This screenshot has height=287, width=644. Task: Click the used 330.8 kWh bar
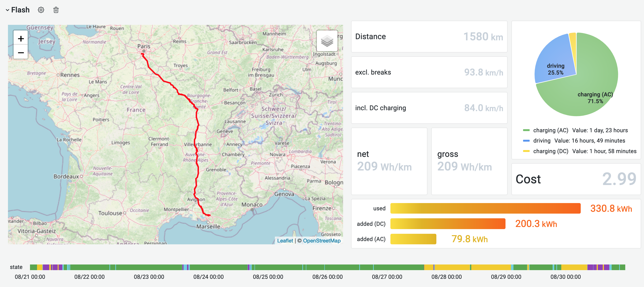click(485, 208)
